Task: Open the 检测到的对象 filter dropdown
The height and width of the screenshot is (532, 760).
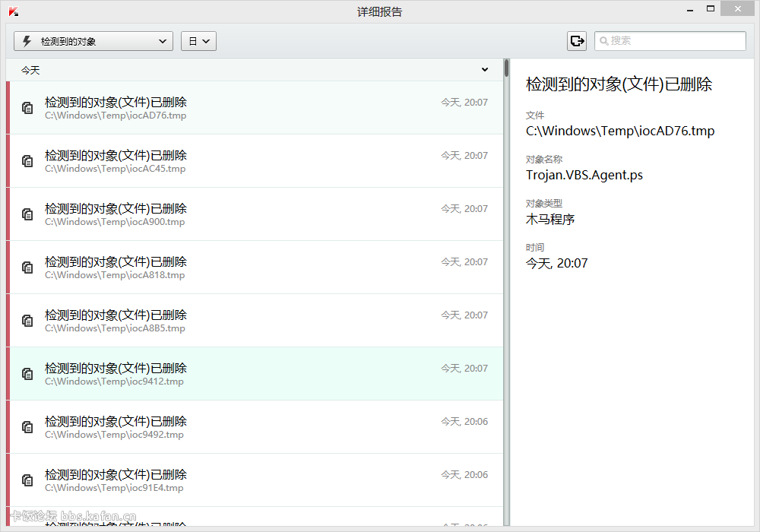Action: (93, 41)
